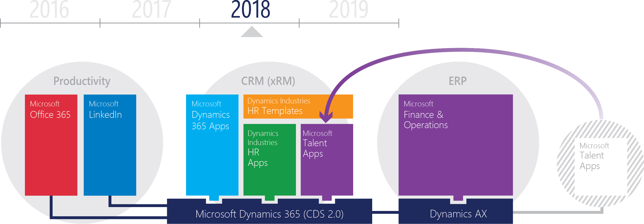This screenshot has height=224, width=644.
Task: Open the blue Microsoft LinkedIn tile
Action: 110,145
